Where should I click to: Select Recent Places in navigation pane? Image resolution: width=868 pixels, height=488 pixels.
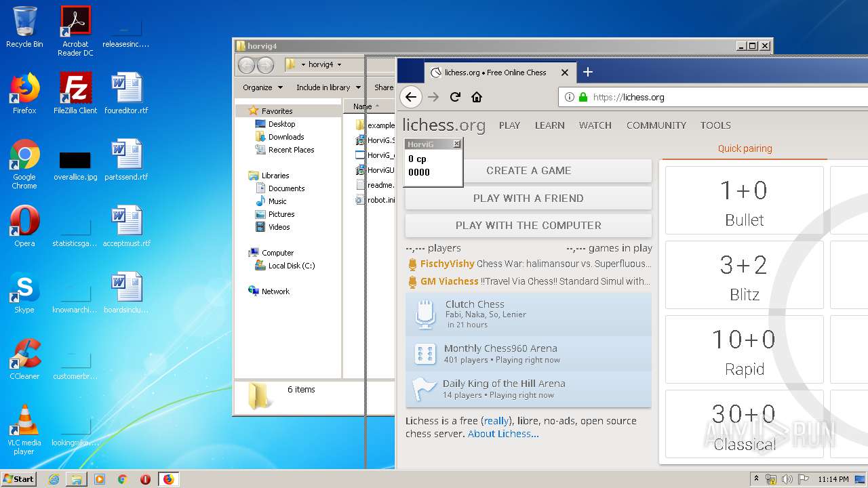point(291,150)
